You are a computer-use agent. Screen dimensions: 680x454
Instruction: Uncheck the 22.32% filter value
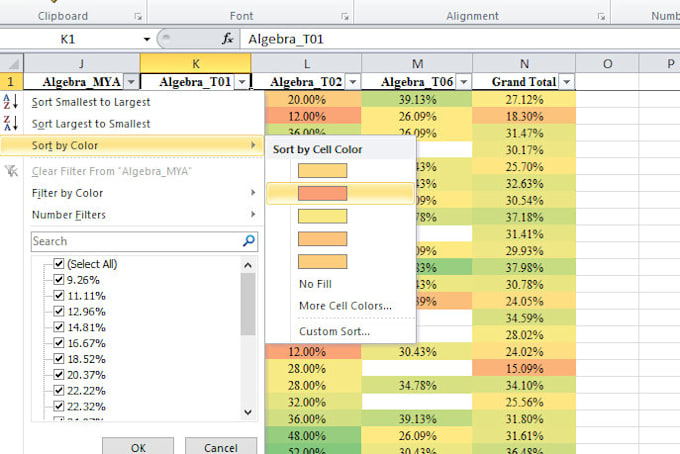tap(59, 406)
